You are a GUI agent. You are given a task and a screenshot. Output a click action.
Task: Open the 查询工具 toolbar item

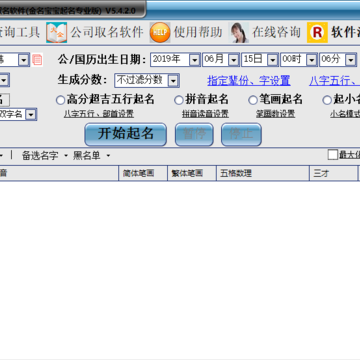pos(19,32)
